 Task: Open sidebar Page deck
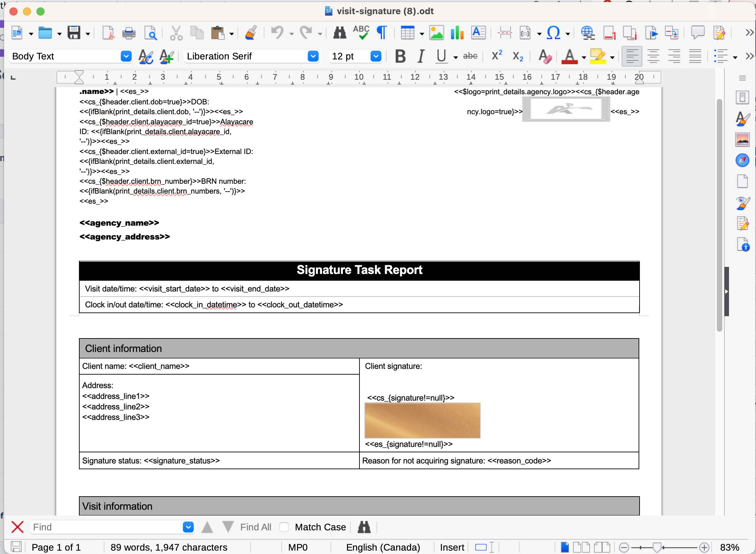742,181
